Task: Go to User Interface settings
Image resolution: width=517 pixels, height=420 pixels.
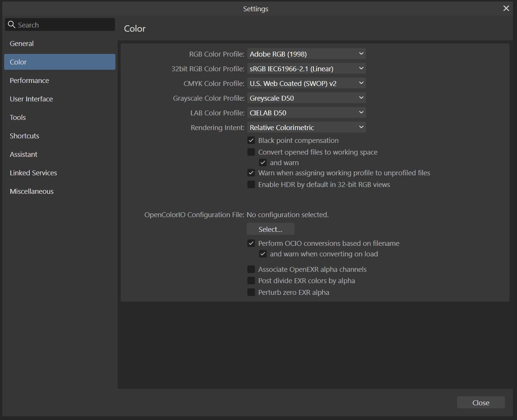Action: pyautogui.click(x=31, y=99)
